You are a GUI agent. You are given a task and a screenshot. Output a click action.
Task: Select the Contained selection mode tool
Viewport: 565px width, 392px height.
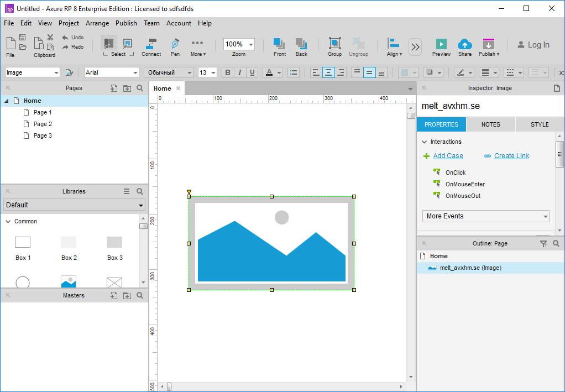[128, 44]
